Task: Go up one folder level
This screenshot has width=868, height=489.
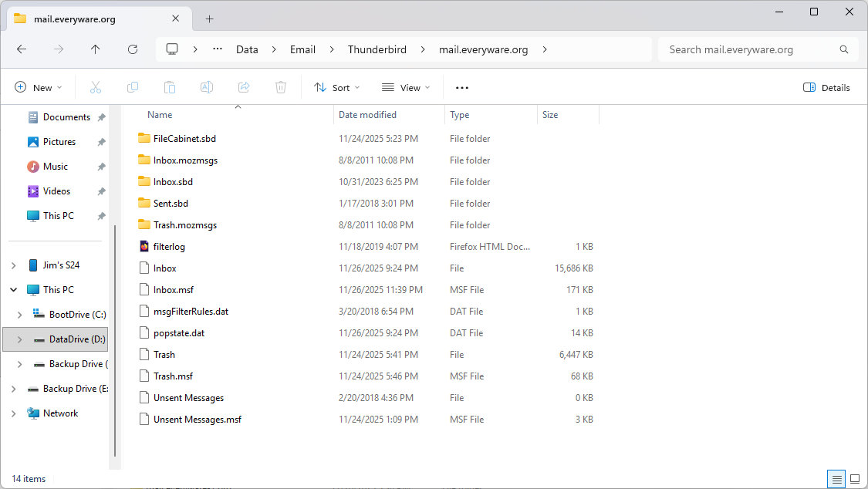Action: click(x=95, y=49)
